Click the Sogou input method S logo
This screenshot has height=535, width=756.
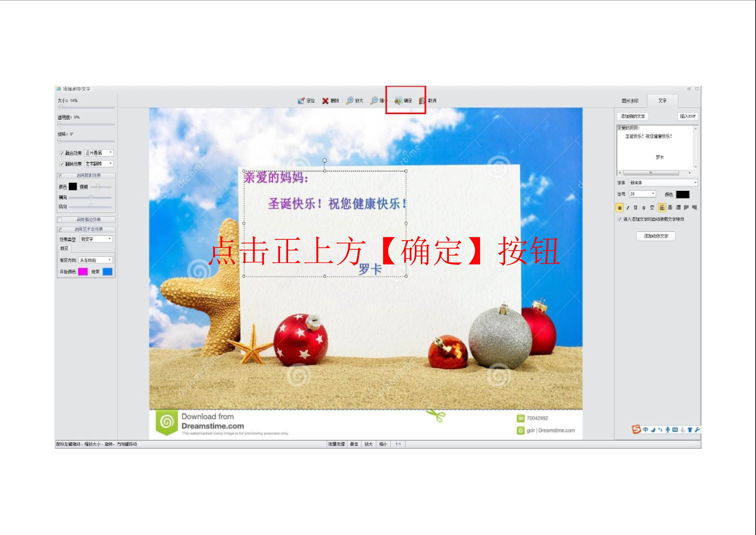636,429
